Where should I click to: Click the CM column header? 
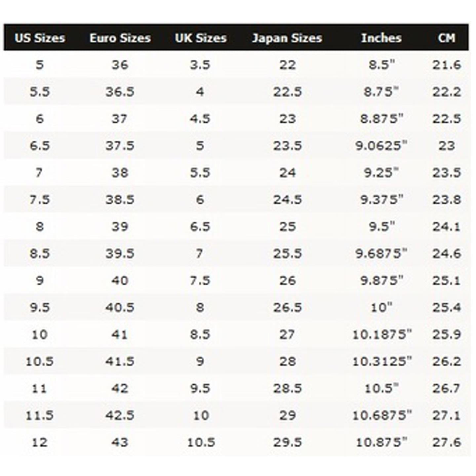pyautogui.click(x=447, y=38)
